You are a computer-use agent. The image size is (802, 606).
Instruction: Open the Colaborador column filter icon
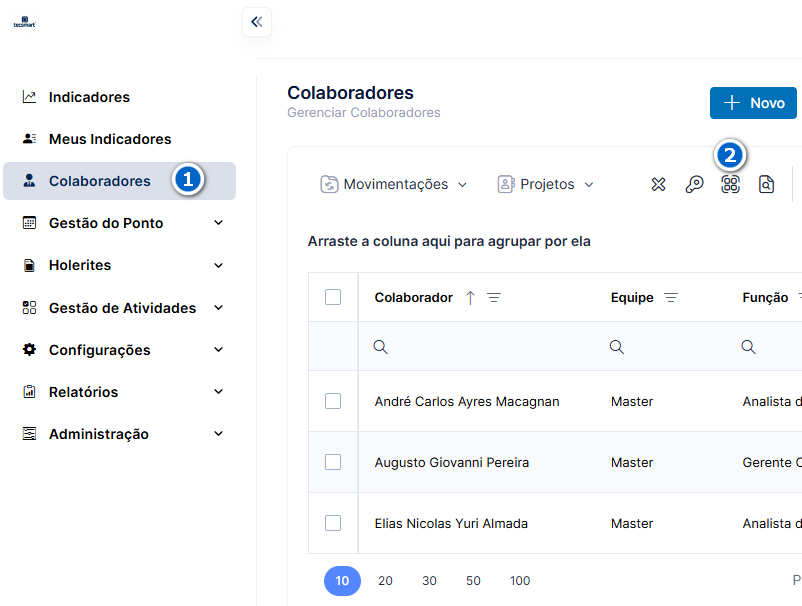[x=494, y=298]
